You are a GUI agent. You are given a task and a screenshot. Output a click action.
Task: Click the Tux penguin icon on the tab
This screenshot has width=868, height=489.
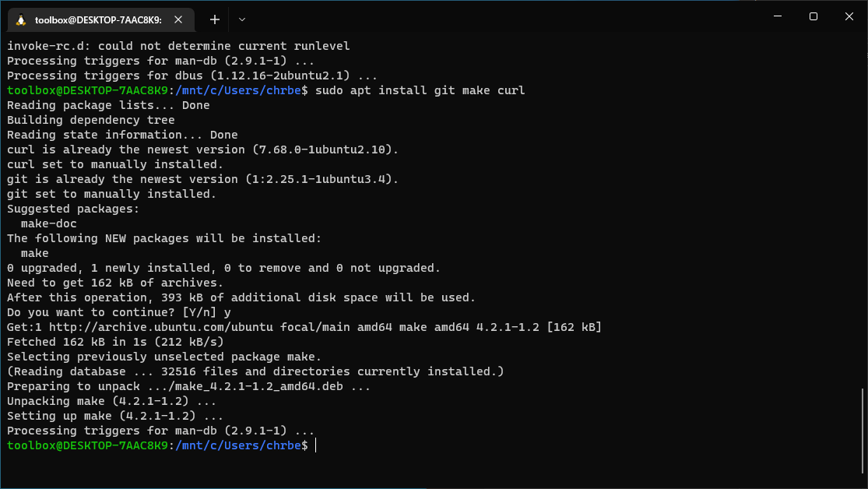pyautogui.click(x=21, y=20)
